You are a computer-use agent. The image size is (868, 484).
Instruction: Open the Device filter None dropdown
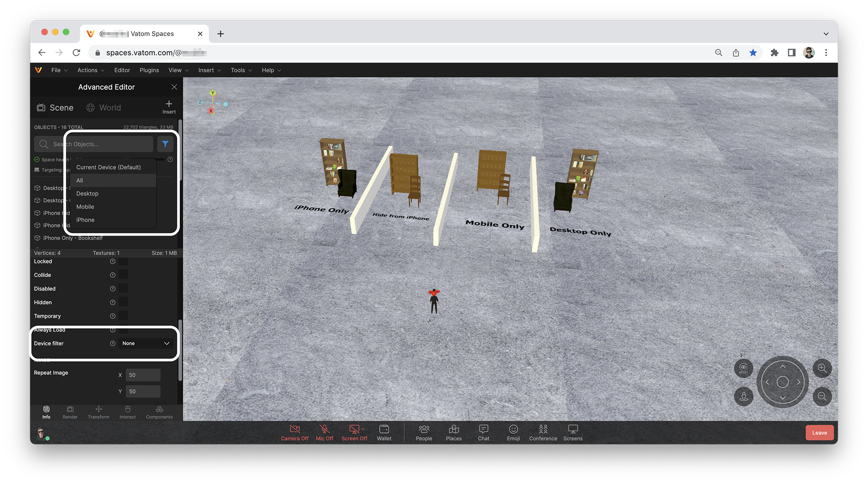pos(146,343)
